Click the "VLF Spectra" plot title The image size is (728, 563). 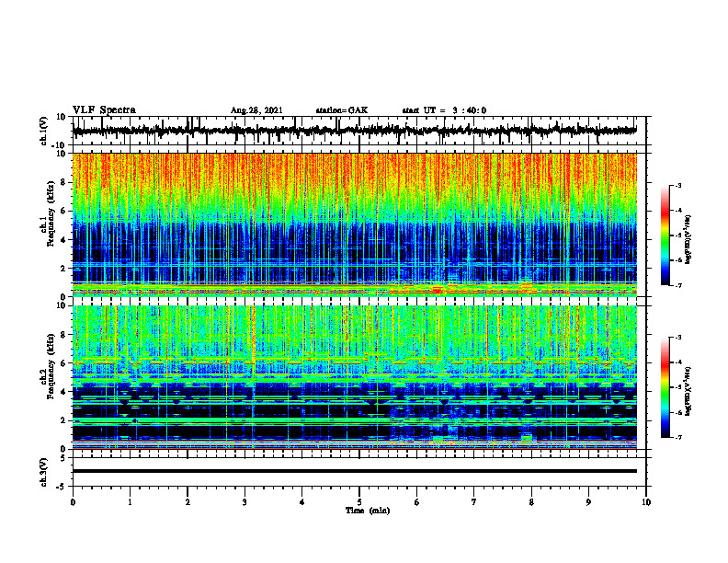104,110
